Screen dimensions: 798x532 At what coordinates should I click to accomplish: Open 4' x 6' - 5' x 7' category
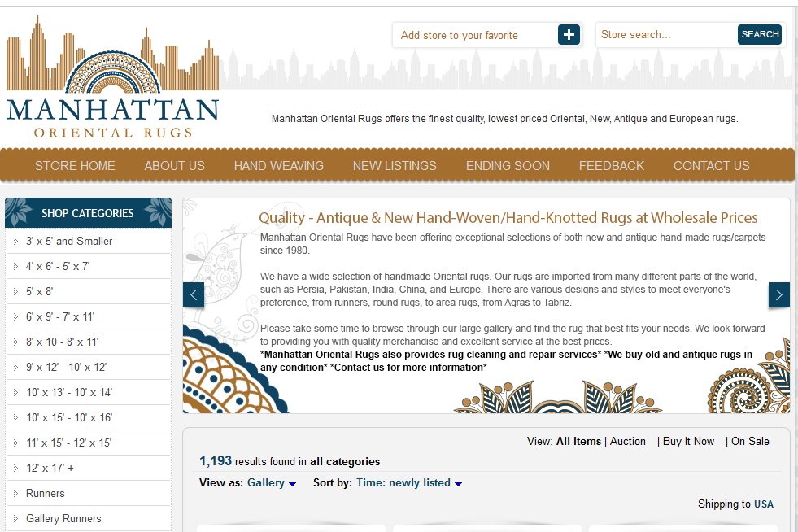click(58, 266)
